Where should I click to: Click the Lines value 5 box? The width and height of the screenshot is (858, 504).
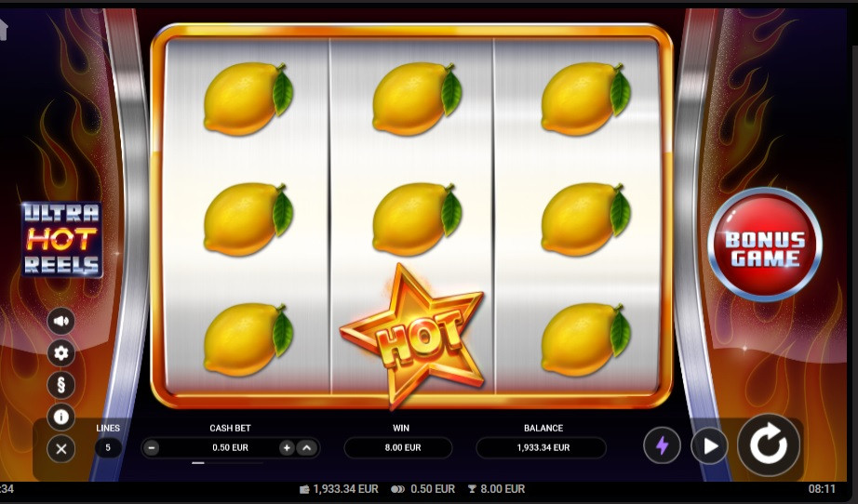point(108,447)
